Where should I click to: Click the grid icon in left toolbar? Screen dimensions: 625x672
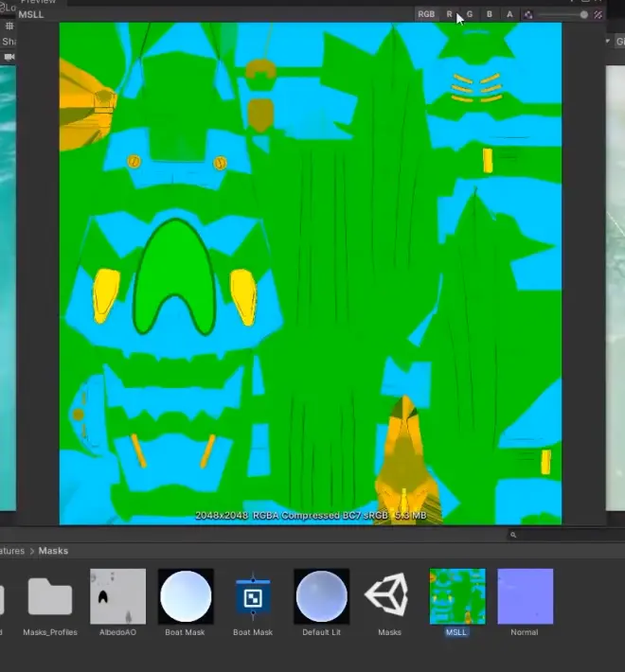[x=9, y=27]
